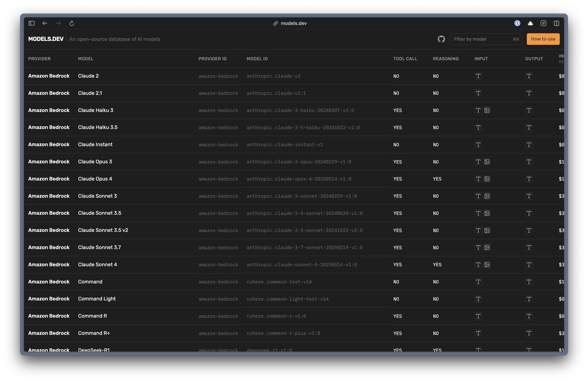Open the 1Password extension icon
The image size is (588, 382).
517,23
